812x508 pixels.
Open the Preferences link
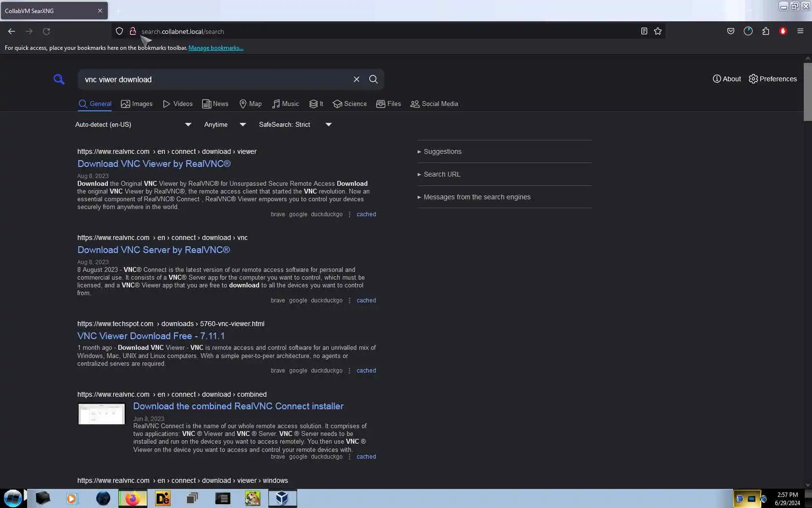coord(772,79)
